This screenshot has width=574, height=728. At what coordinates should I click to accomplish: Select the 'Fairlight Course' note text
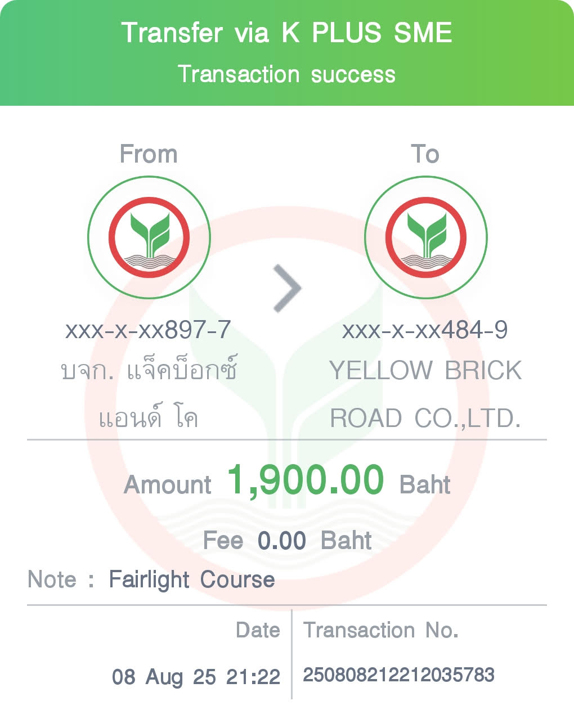pyautogui.click(x=191, y=579)
